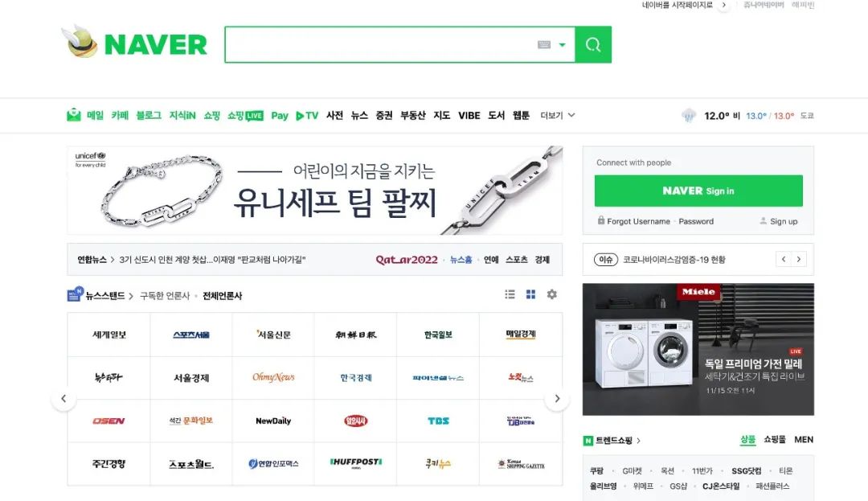Viewport: 868px width, 501px height.
Task: Show previous newsstand page arrow
Action: tap(63, 399)
